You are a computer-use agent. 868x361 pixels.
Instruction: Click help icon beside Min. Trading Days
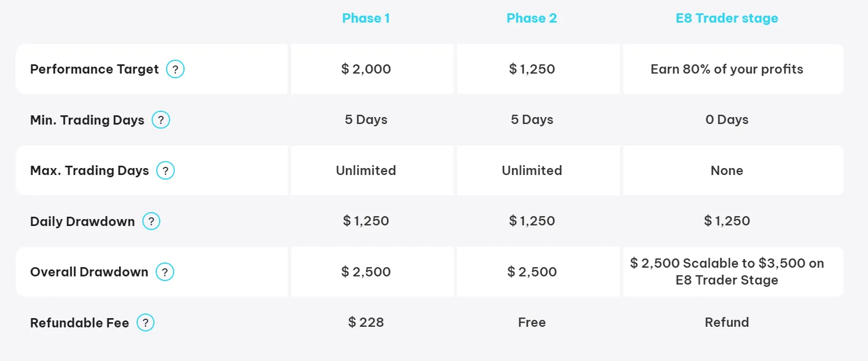tap(161, 120)
